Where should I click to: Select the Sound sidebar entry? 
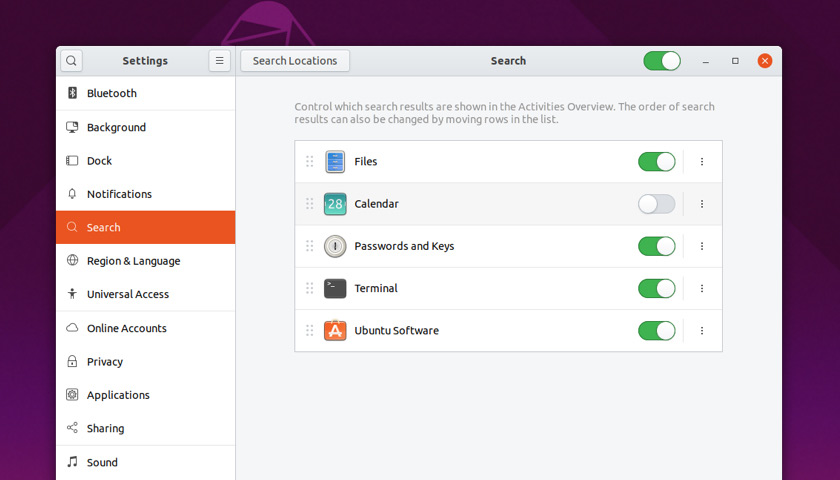point(146,462)
